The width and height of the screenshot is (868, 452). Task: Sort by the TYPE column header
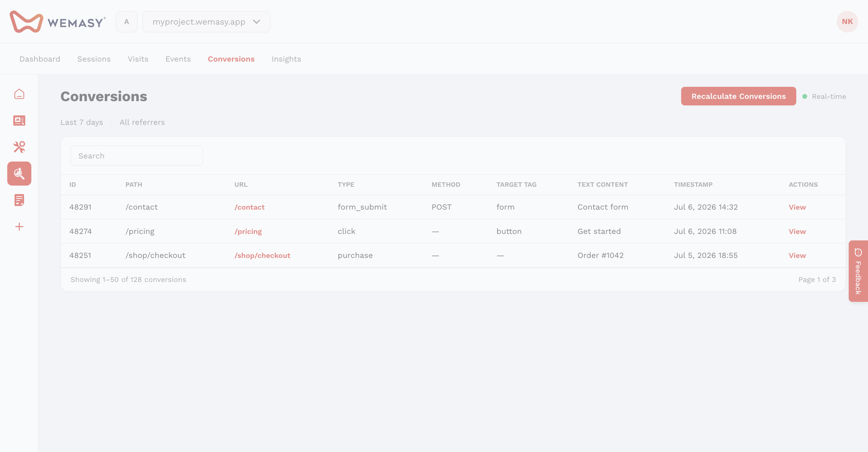pyautogui.click(x=346, y=184)
